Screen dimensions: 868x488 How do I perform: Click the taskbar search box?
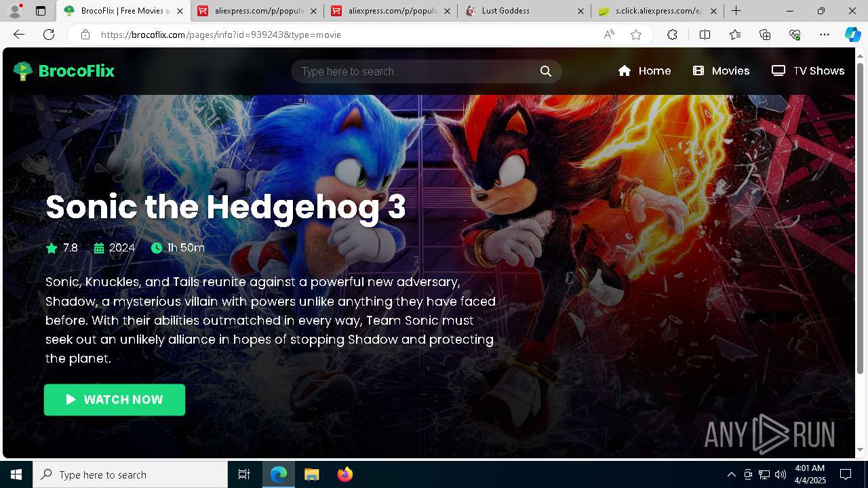tap(130, 474)
